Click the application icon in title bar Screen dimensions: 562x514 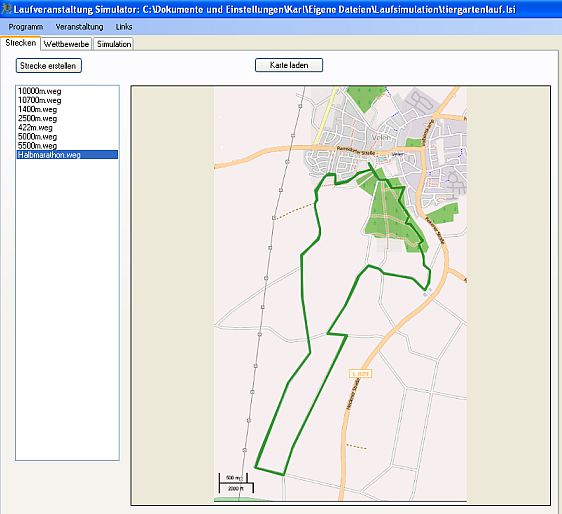tap(6, 9)
